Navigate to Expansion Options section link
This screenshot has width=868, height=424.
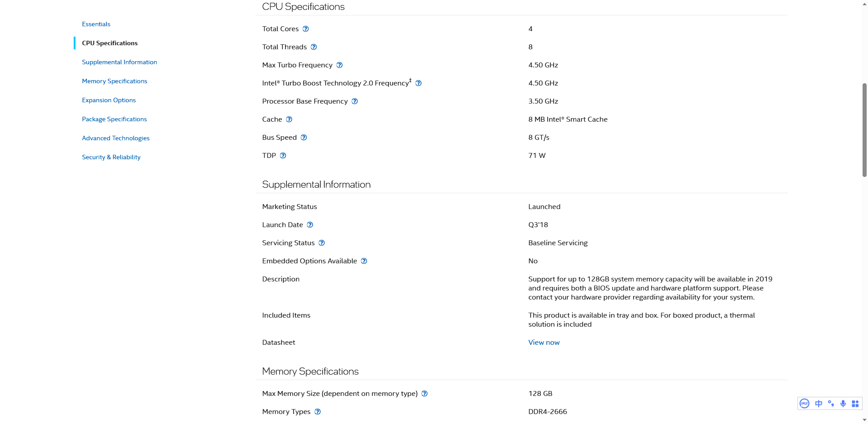tap(108, 100)
